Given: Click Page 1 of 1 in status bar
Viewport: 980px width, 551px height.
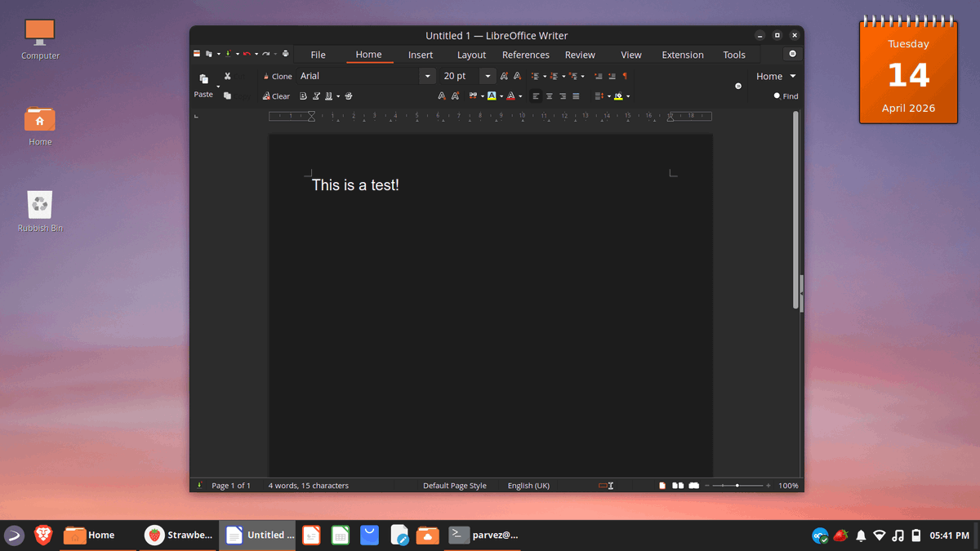Looking at the screenshot, I should (231, 486).
